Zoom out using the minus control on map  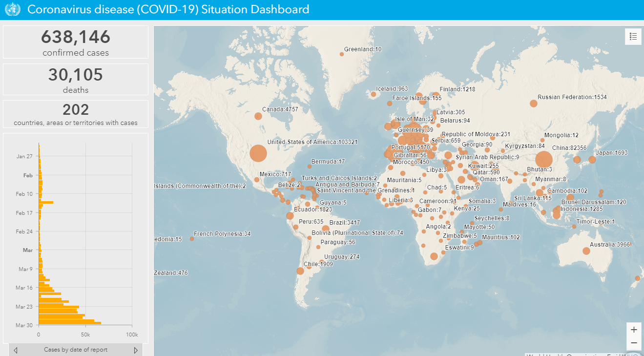[x=634, y=343]
